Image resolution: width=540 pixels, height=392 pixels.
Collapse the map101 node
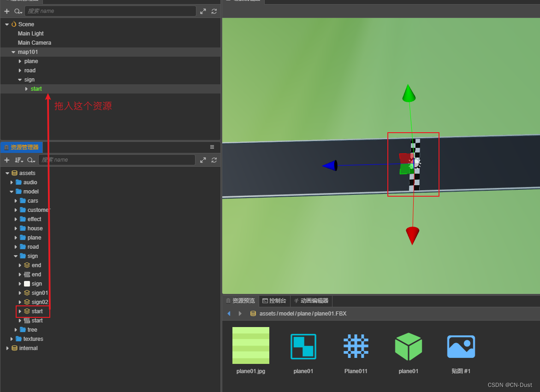click(x=13, y=52)
